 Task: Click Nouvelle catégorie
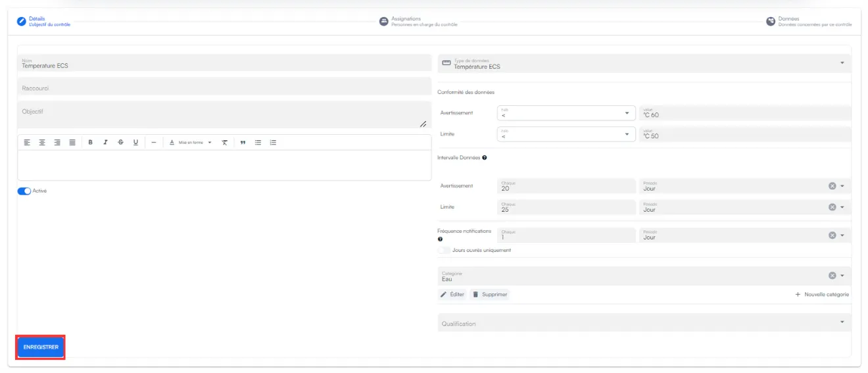pyautogui.click(x=823, y=295)
